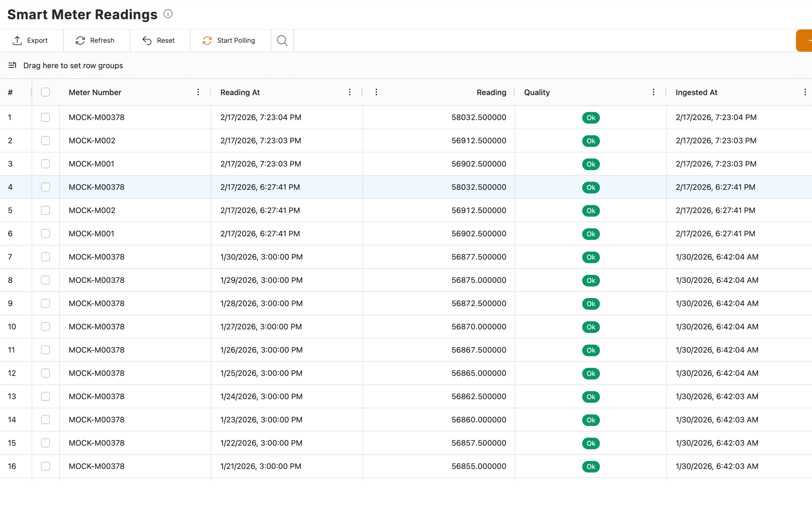Screen dimensions: 812x508
Task: Open Ingested At column menu
Action: [x=805, y=92]
